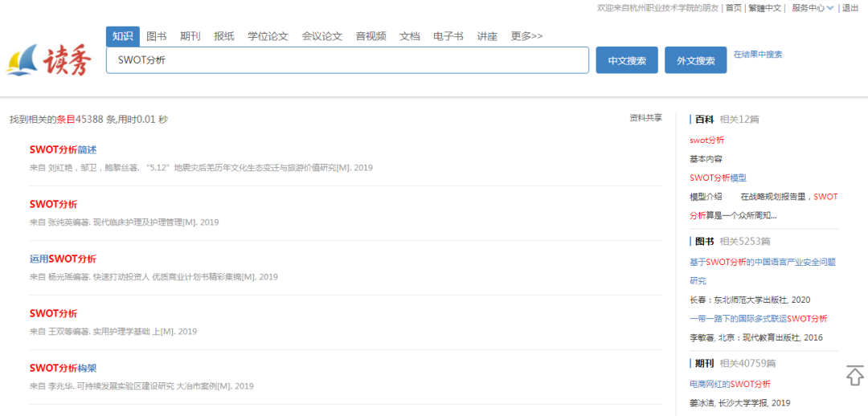Image resolution: width=868 pixels, height=416 pixels.
Task: Open the SWOT分析简述 result
Action: [63, 149]
